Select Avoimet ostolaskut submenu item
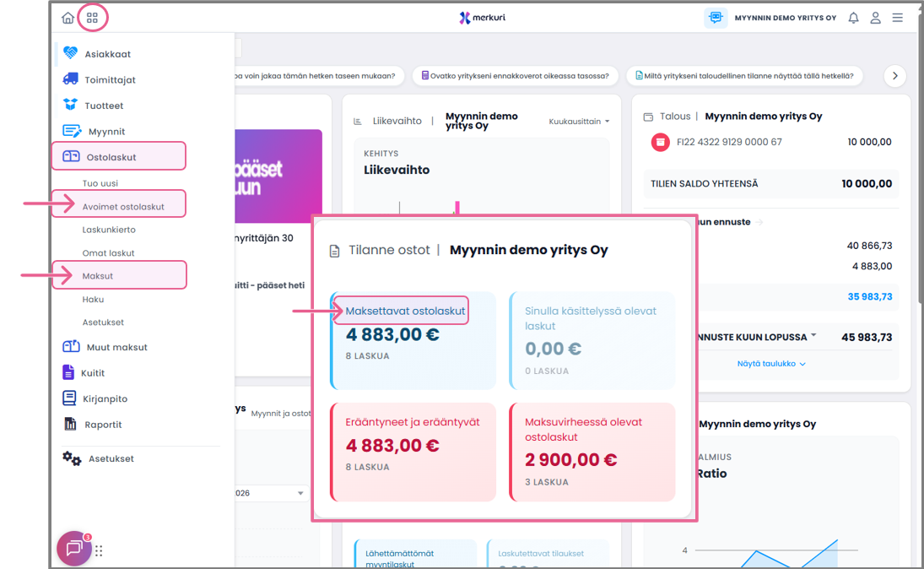The height and width of the screenshot is (569, 924). (123, 207)
